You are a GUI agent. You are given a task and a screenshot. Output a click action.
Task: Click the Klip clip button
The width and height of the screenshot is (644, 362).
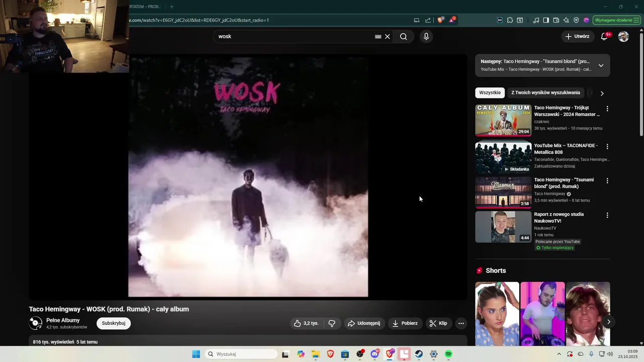(438, 323)
